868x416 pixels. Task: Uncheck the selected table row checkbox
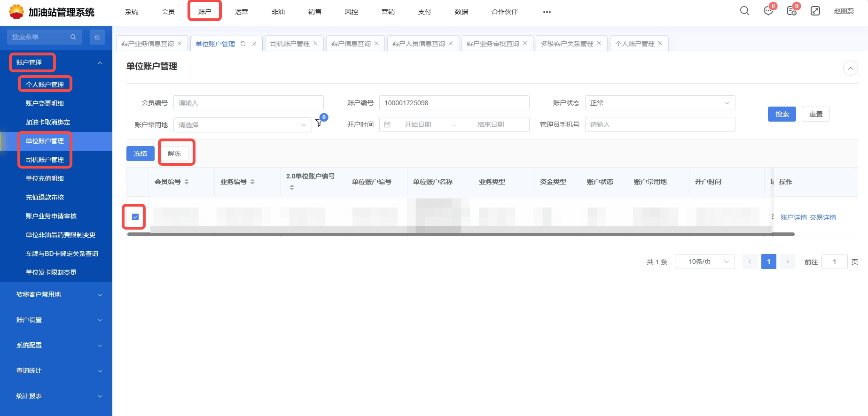135,217
